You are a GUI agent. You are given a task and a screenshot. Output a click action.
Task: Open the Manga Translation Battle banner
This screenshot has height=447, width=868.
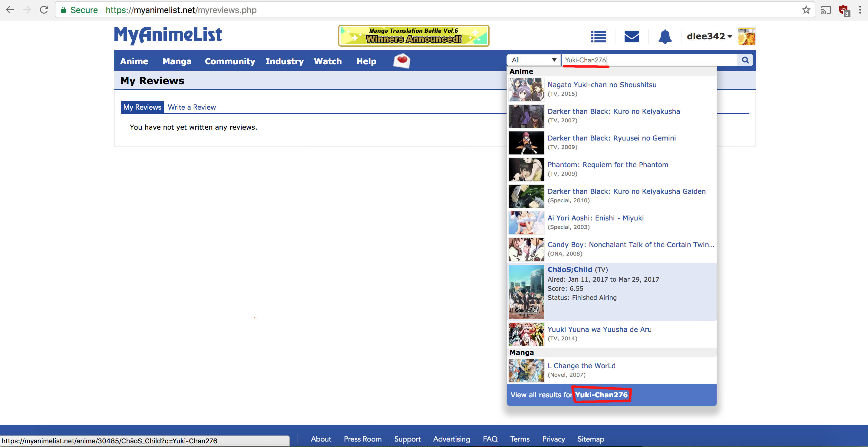(414, 35)
